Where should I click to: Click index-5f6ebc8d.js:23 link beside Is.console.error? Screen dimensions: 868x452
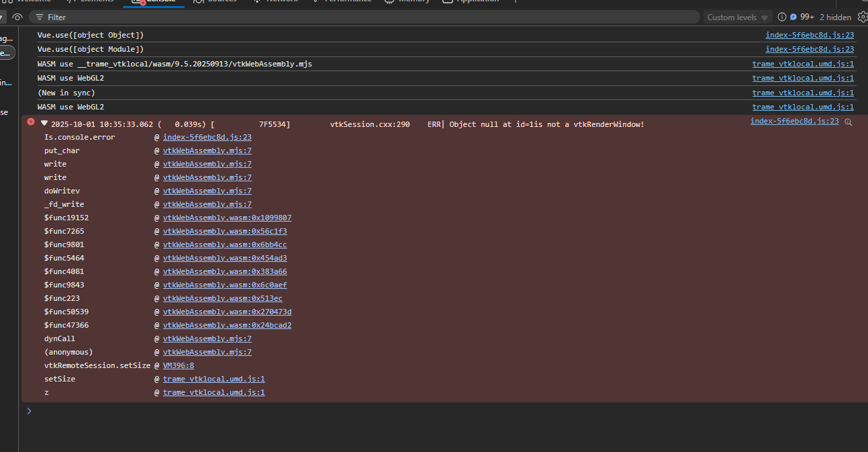pos(207,137)
